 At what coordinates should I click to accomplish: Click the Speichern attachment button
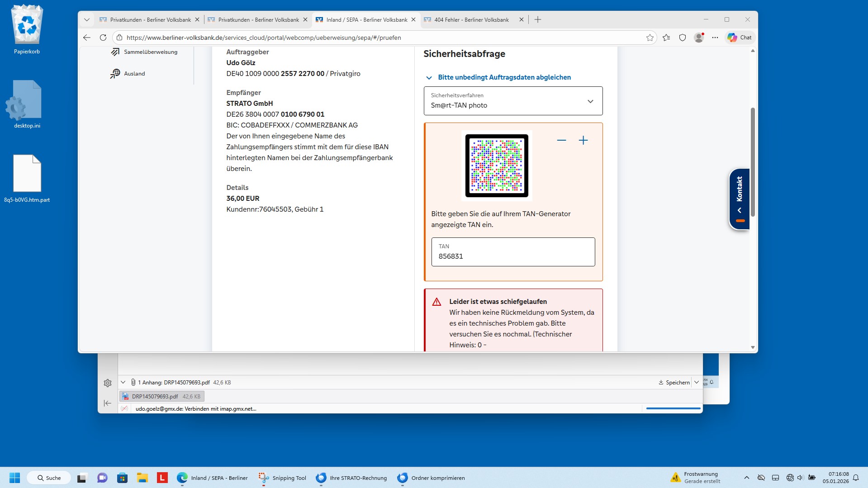point(674,382)
